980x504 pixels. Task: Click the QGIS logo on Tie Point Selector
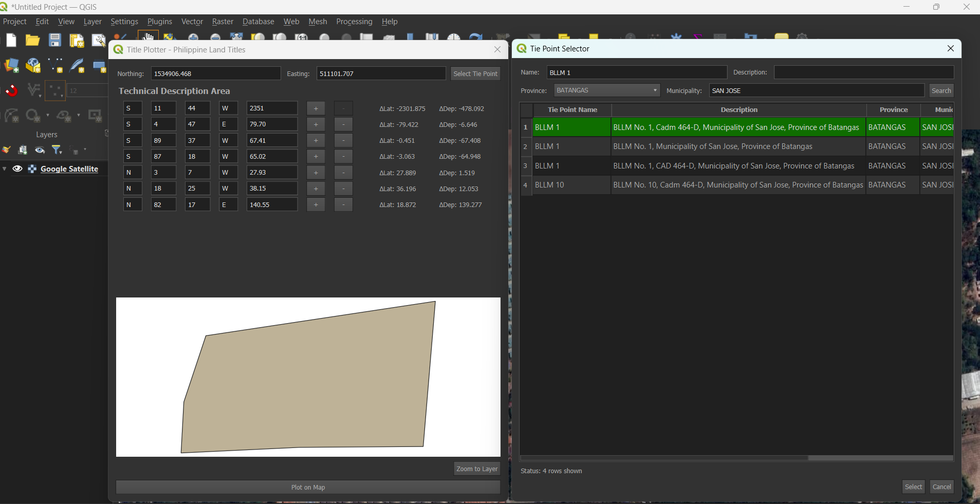click(522, 48)
